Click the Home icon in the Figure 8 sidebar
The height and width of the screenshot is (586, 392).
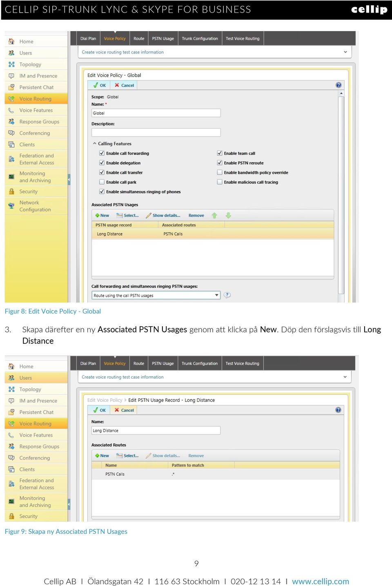click(x=11, y=41)
